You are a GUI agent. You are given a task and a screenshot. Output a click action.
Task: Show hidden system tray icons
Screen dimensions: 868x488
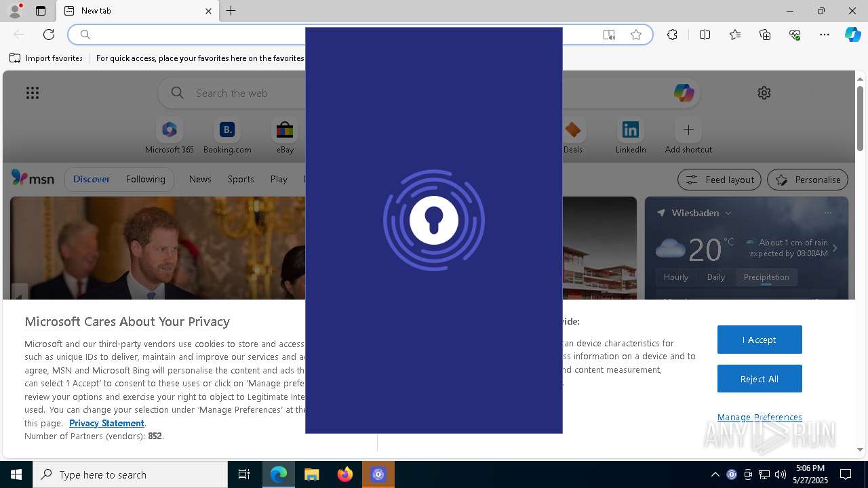coord(715,474)
